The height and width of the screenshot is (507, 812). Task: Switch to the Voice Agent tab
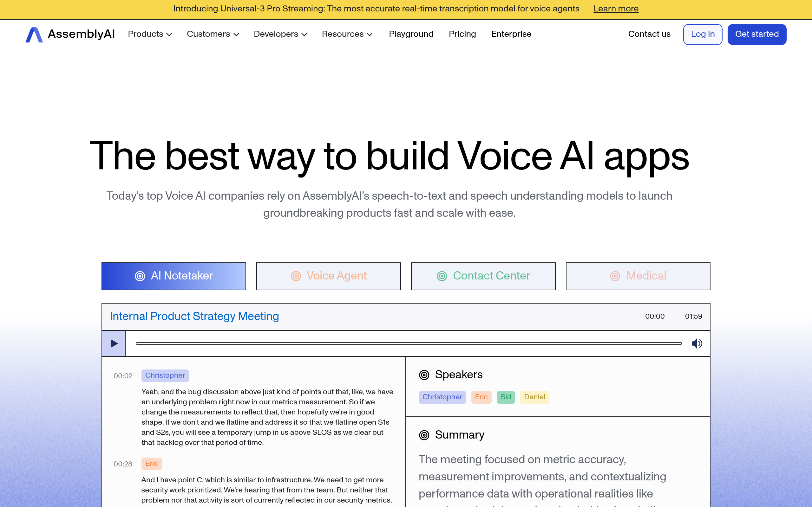click(x=328, y=276)
